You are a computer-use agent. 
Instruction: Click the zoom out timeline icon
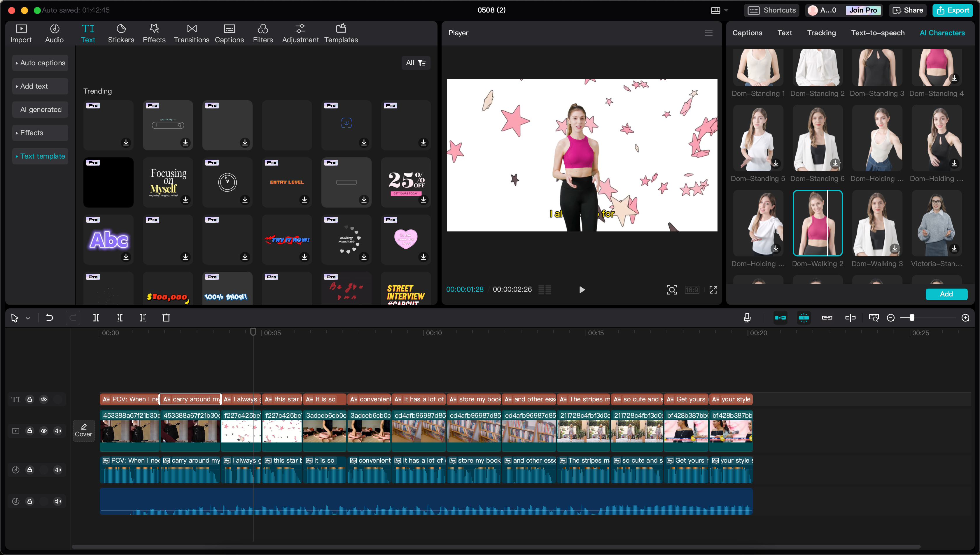click(891, 318)
